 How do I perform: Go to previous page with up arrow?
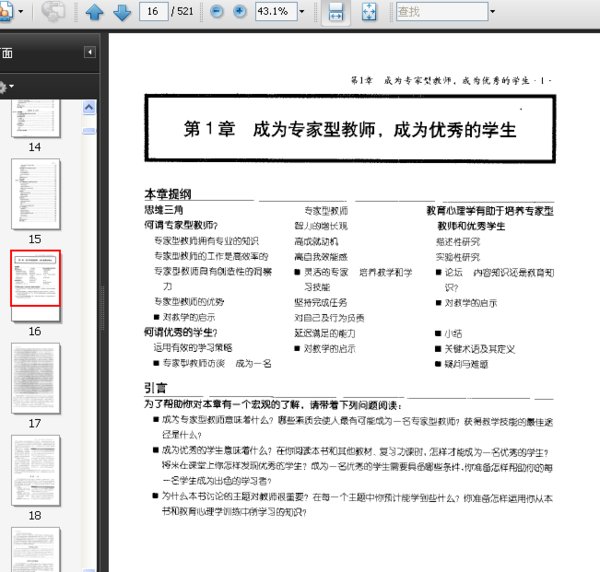pyautogui.click(x=94, y=12)
